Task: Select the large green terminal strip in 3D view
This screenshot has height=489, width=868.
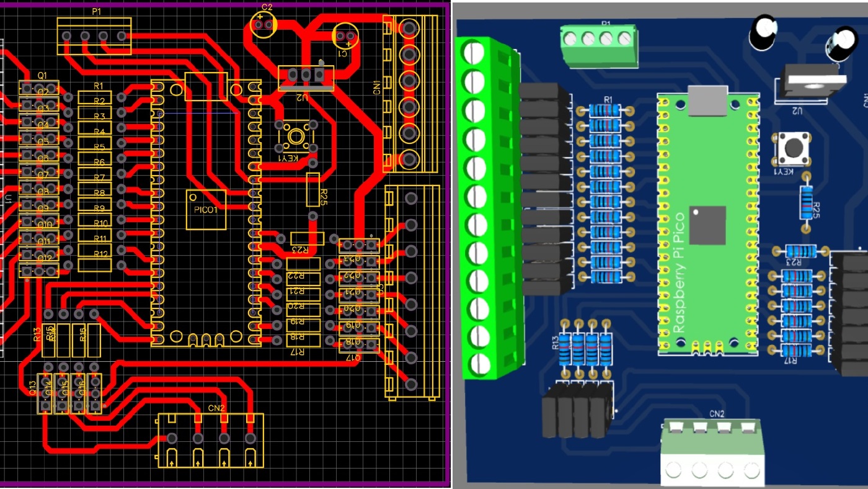Action: point(490,208)
